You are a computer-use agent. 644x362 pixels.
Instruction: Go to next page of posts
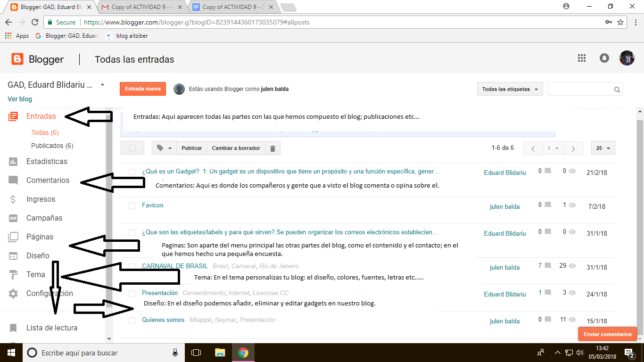coord(574,148)
